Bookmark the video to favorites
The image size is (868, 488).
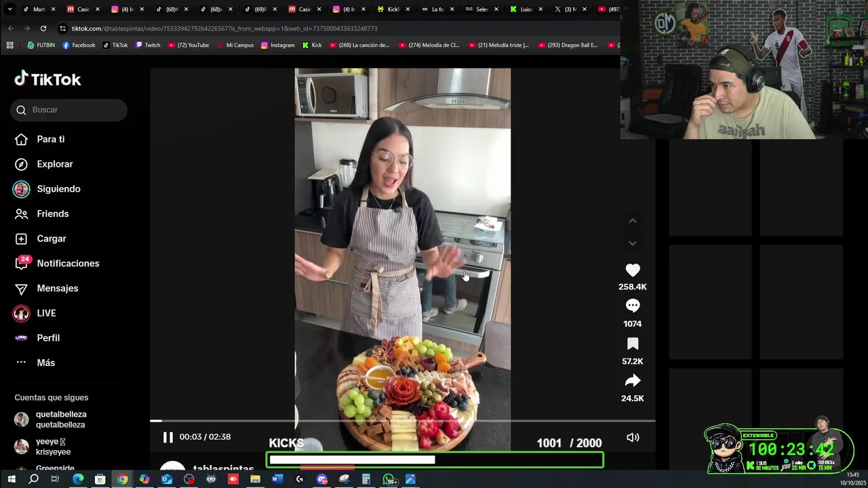(x=633, y=344)
